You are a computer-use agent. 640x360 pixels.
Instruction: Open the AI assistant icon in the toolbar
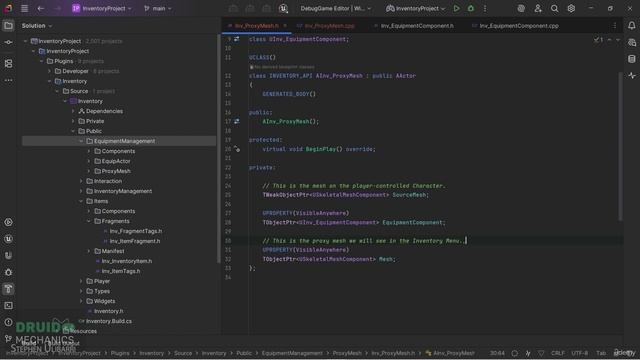click(x=521, y=8)
